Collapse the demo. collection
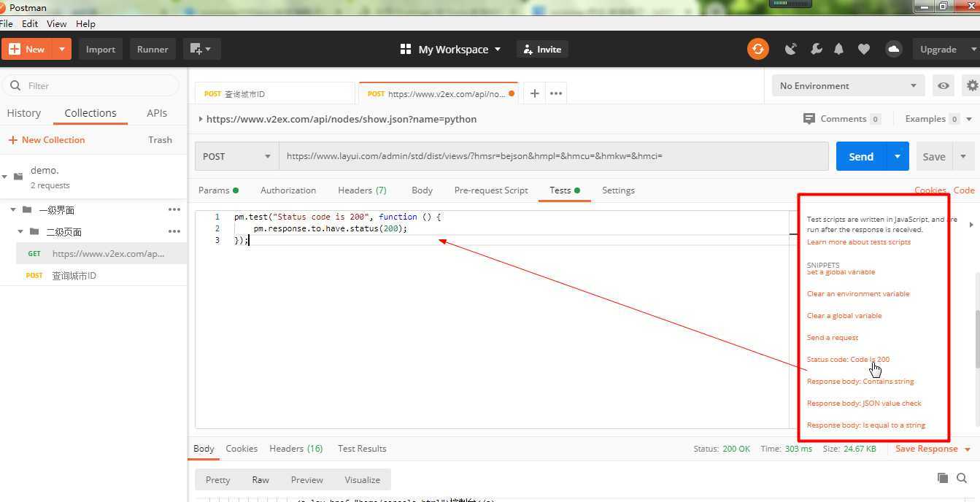980x502 pixels. pos(4,177)
